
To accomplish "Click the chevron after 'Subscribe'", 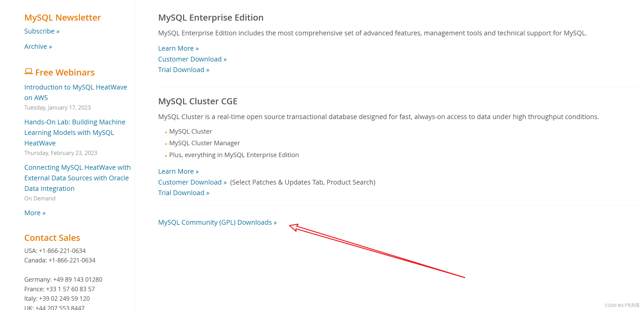I will coord(58,31).
